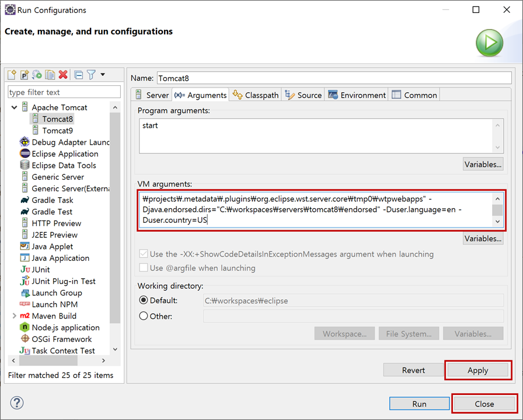523x420 pixels.
Task: Open the help question mark icon
Action: click(17, 402)
